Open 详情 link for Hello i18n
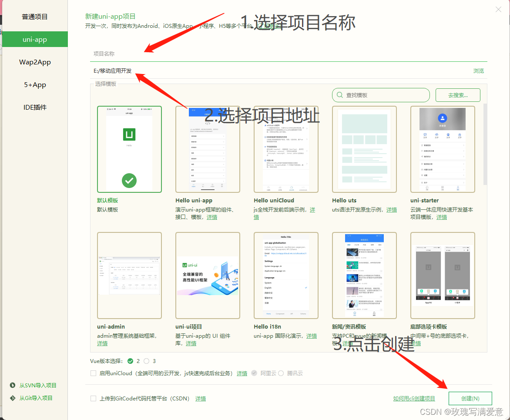This screenshot has height=420, width=510. tap(312, 336)
